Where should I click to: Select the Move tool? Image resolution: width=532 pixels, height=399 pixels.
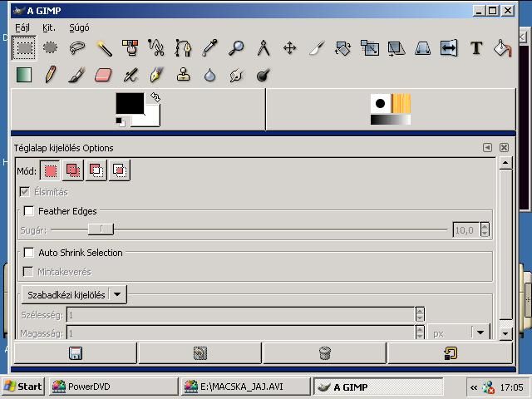289,48
